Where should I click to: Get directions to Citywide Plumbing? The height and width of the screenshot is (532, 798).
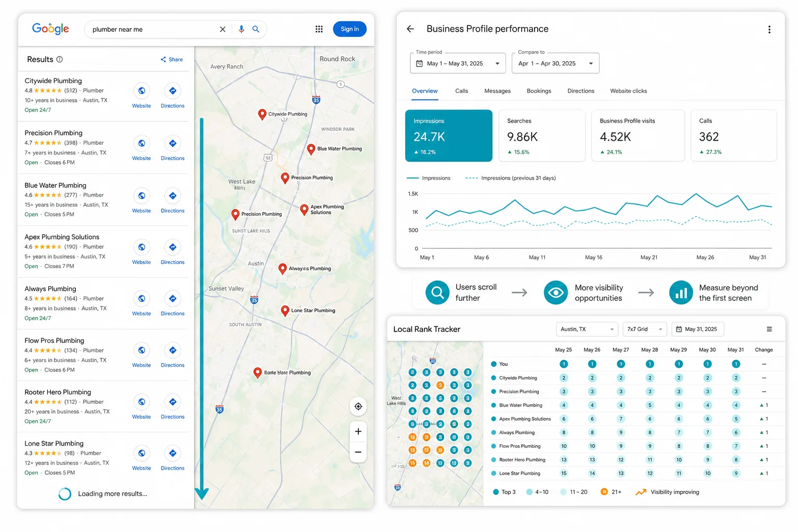172,91
